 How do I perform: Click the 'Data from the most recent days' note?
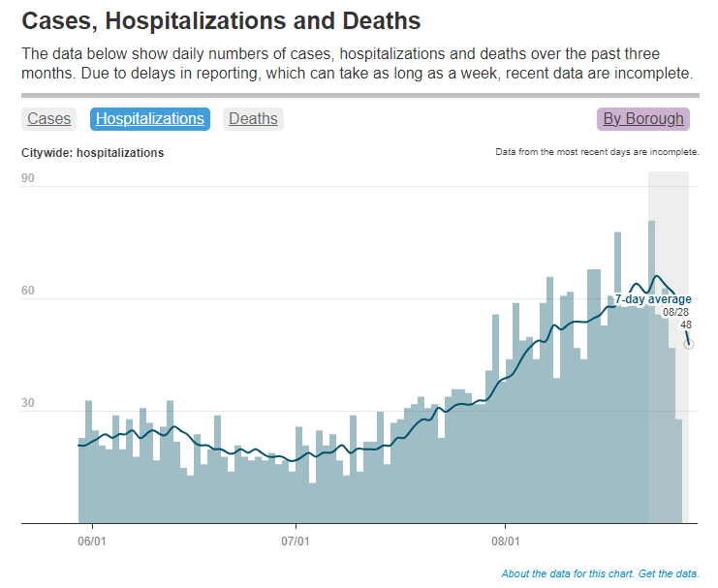pyautogui.click(x=597, y=152)
